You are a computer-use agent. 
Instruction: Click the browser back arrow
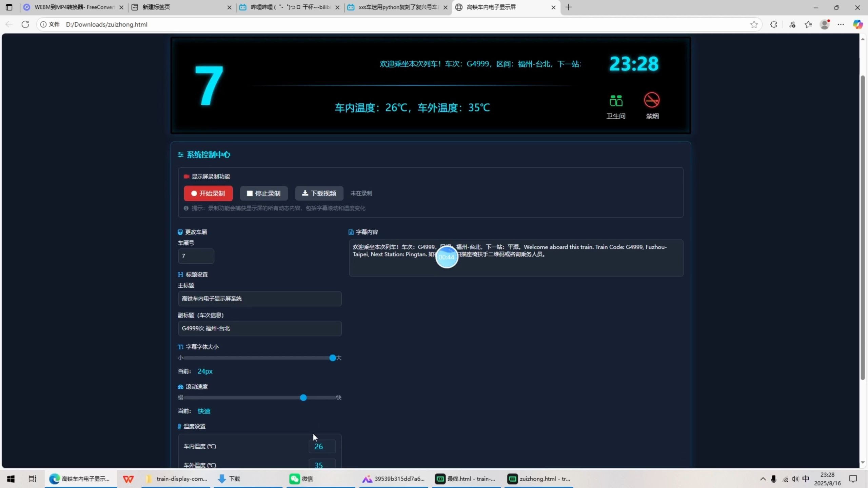(x=9, y=24)
